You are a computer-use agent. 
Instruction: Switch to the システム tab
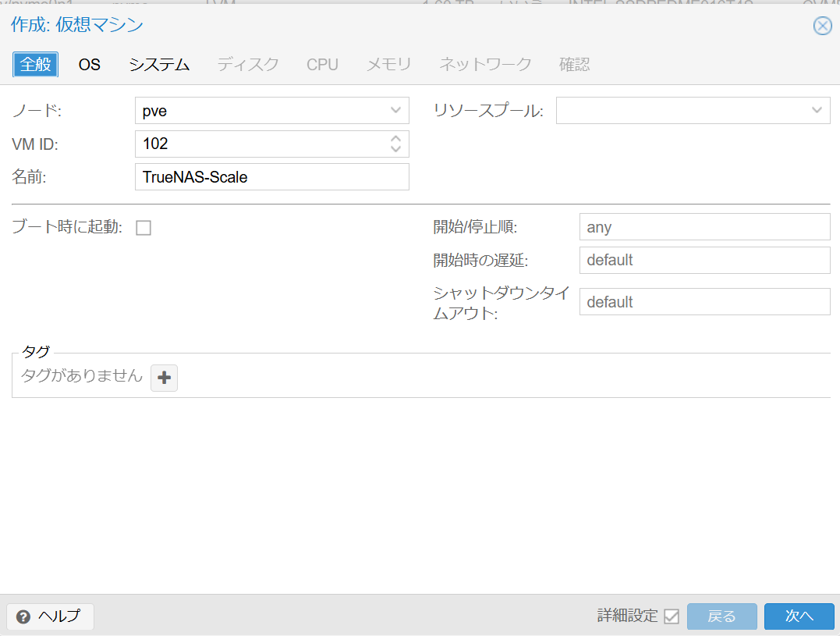click(x=159, y=64)
